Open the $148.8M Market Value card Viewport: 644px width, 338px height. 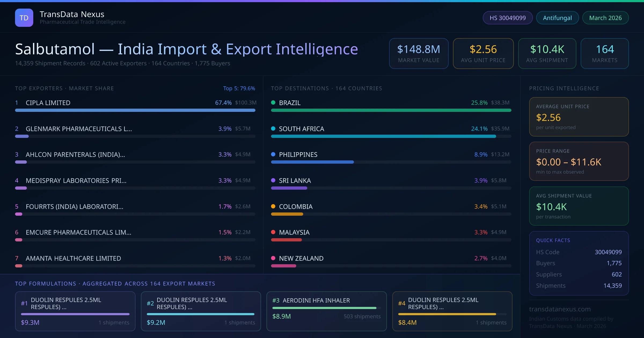(419, 53)
